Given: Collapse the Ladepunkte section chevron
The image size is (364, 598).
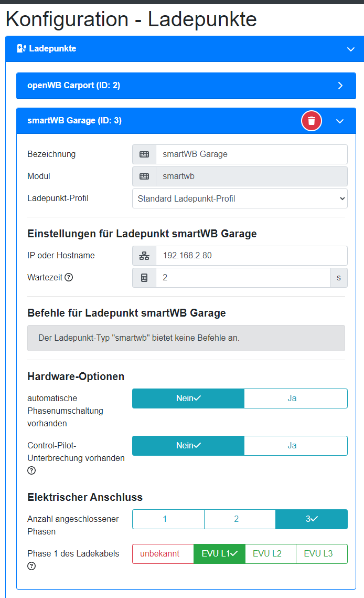Looking at the screenshot, I should coord(351,49).
